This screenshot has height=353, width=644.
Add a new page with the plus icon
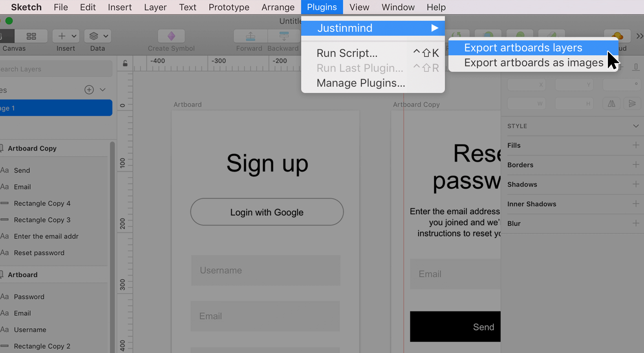click(89, 90)
